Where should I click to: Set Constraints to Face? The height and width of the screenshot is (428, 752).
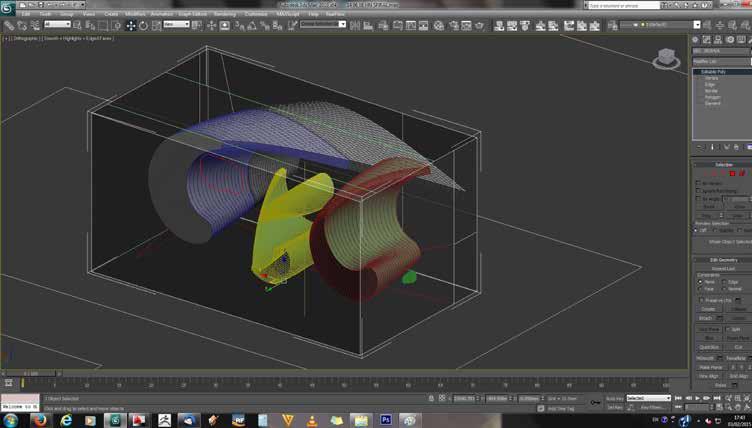[x=700, y=289]
